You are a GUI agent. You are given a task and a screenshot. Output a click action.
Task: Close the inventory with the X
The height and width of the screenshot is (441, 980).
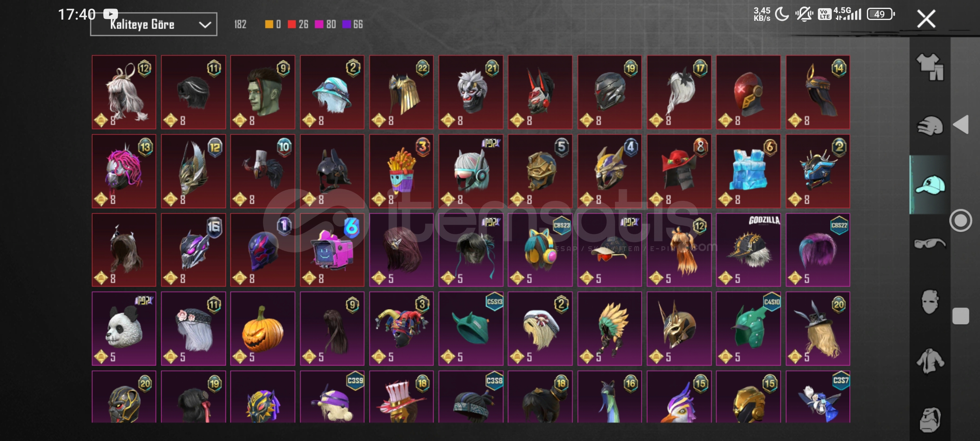click(926, 19)
